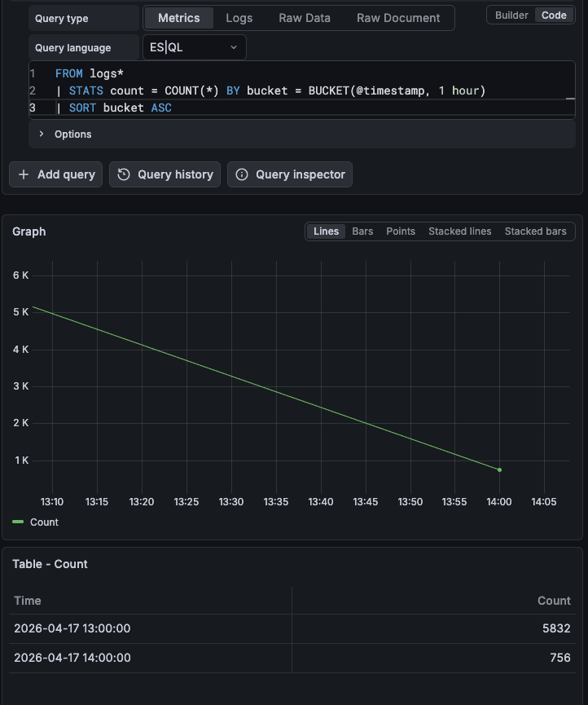Click the 14:05 x-axis label
The width and height of the screenshot is (588, 705).
(x=543, y=502)
